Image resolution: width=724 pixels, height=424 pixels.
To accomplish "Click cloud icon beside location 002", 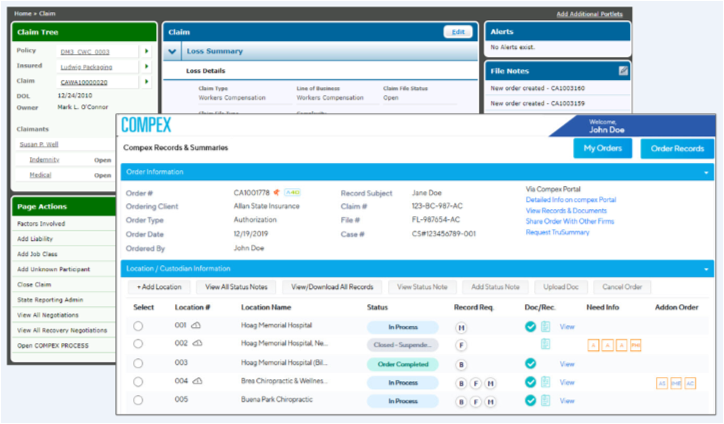I will tap(197, 344).
